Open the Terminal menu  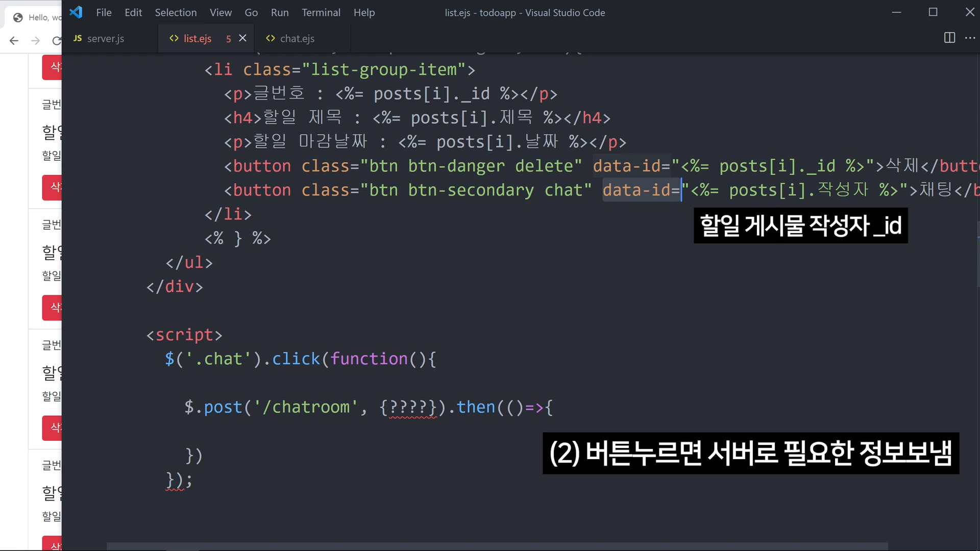click(x=321, y=13)
